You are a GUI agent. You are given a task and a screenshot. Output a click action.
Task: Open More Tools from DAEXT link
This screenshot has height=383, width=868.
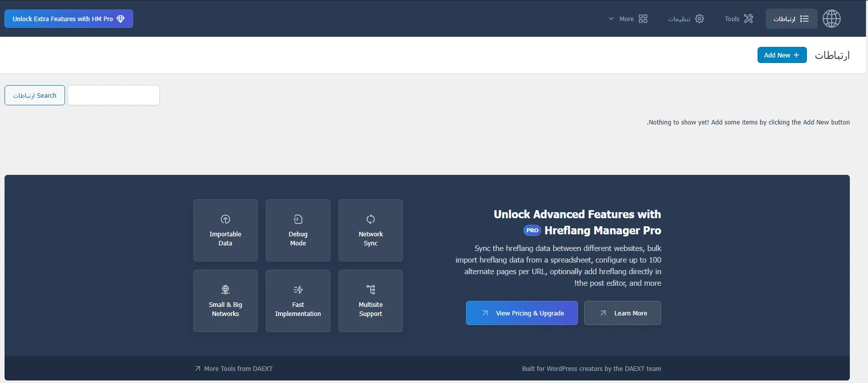point(234,368)
